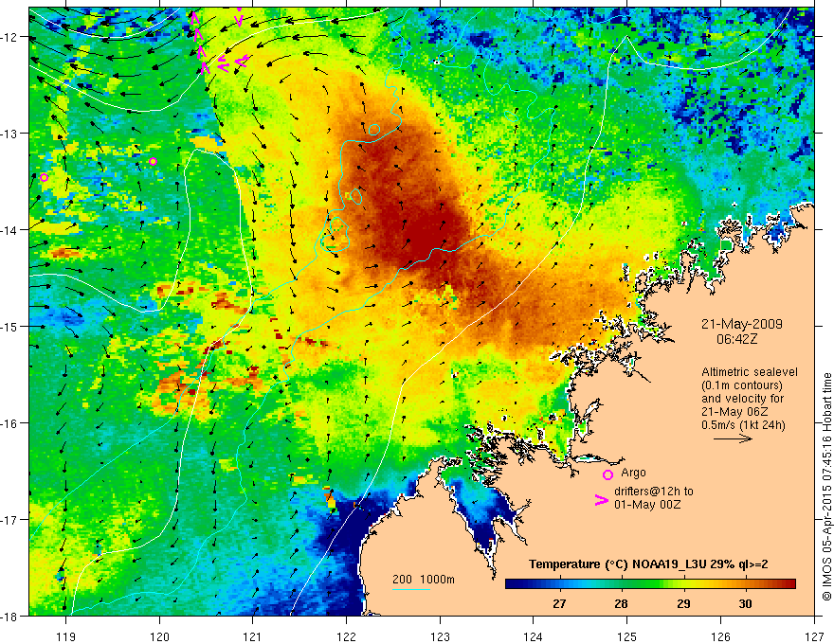
Task: Click the latitude axis label -13
Action: coord(10,134)
